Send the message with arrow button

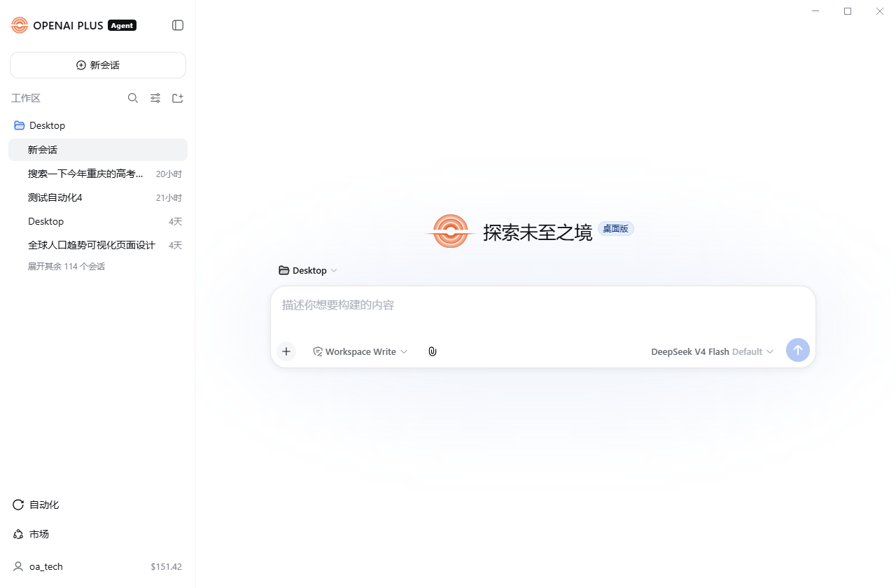click(798, 350)
